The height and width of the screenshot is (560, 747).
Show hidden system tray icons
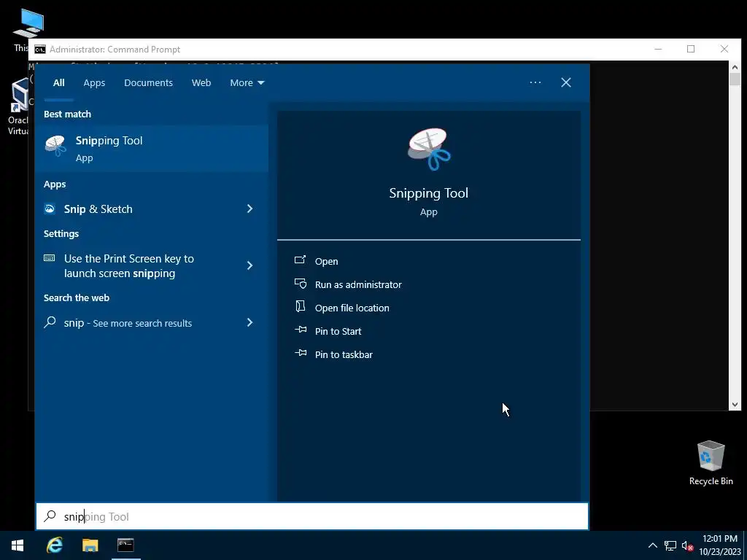pos(653,545)
